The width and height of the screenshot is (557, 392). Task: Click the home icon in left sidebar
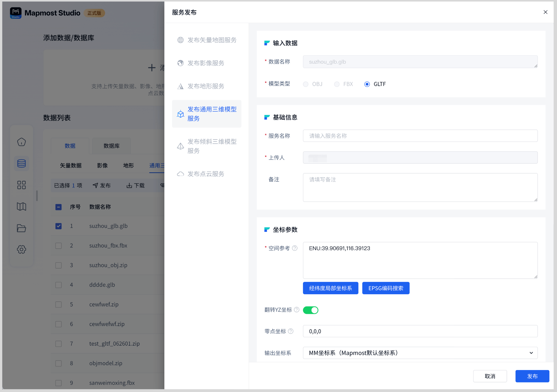pos(21,142)
